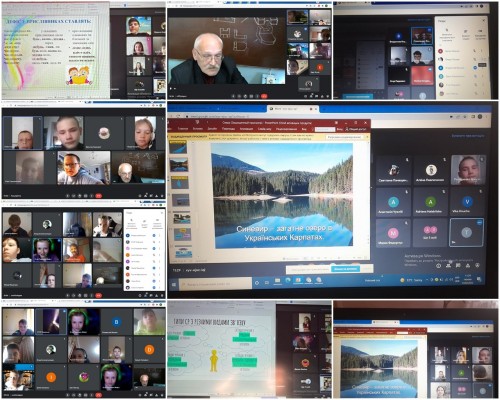This screenshot has width=500, height=400.
Task: Open Meet activities icon in center photo
Action: (x=468, y=266)
